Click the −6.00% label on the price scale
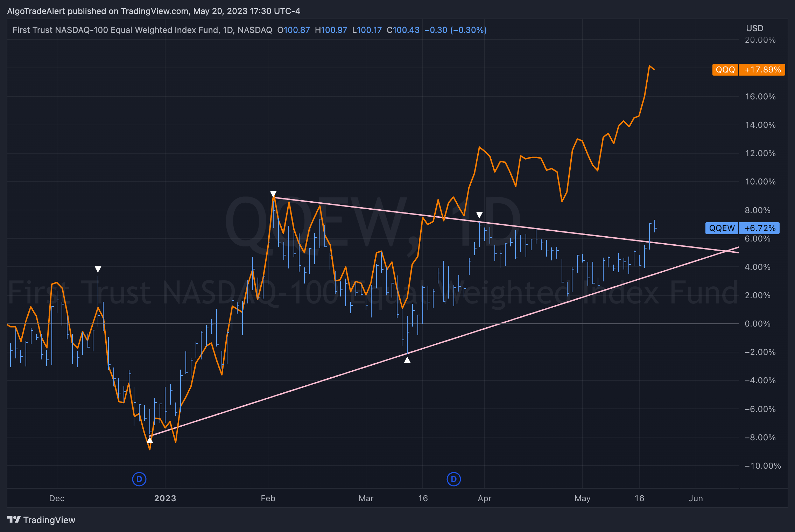Viewport: 795px width, 532px height. click(760, 409)
